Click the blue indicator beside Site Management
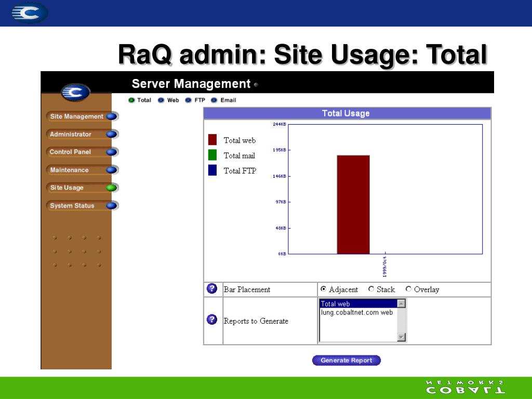 [x=111, y=117]
